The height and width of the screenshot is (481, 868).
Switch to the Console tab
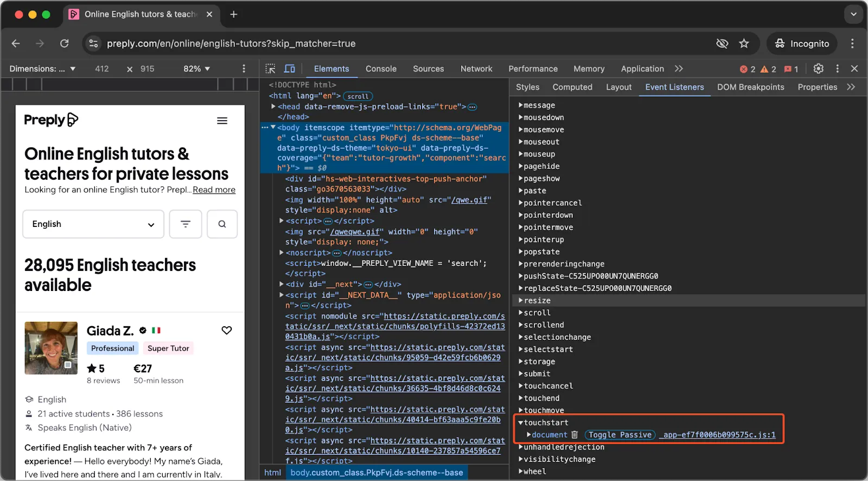tap(381, 68)
